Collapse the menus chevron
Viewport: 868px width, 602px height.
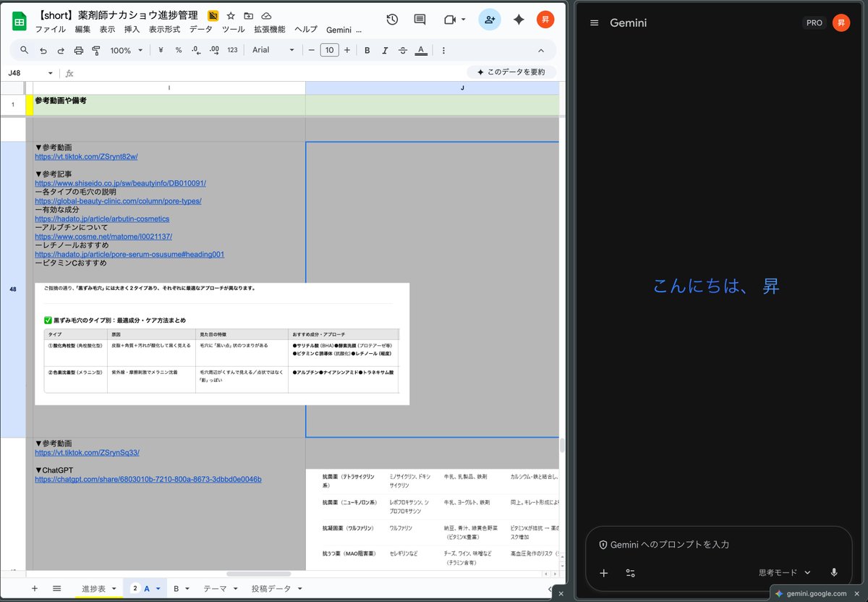pos(541,50)
